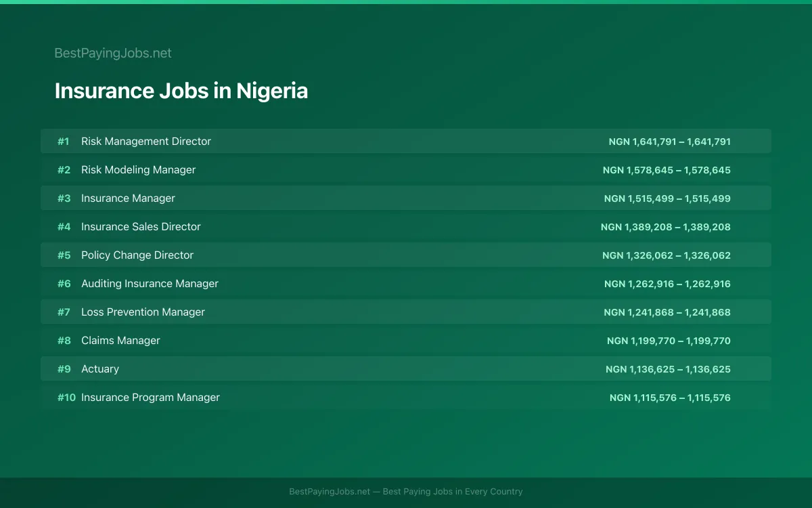Select the Risk Modeling Manager job title
This screenshot has width=812, height=508.
tap(138, 169)
